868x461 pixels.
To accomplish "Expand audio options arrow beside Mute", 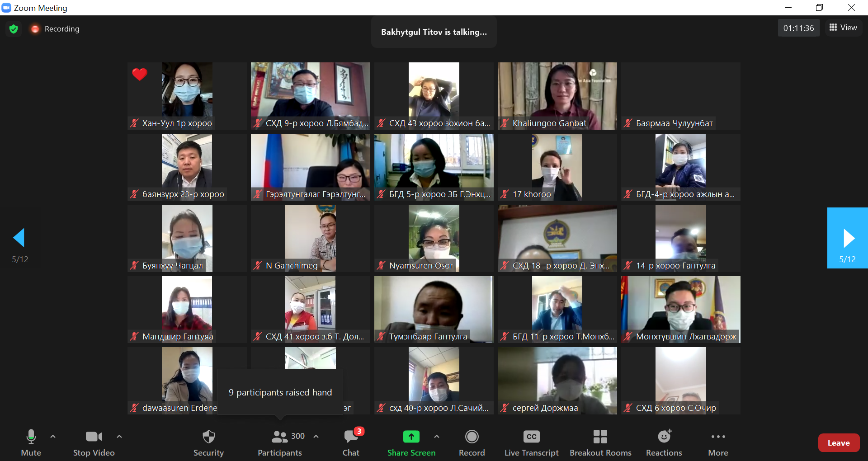I will click(53, 437).
